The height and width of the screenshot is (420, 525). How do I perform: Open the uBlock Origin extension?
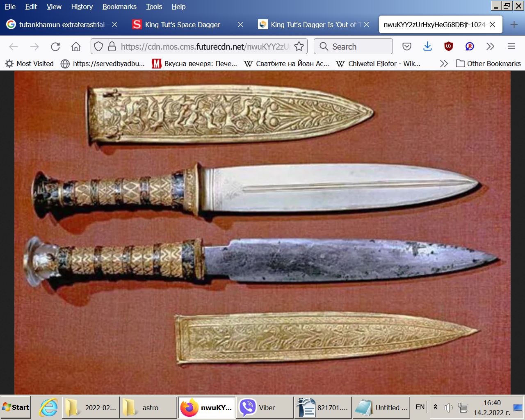(x=448, y=46)
